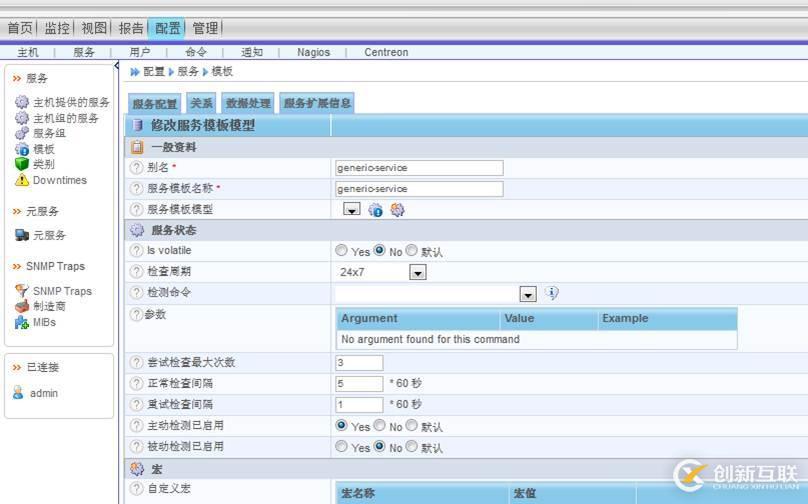Select No for 被动检测已启用

pyautogui.click(x=380, y=446)
